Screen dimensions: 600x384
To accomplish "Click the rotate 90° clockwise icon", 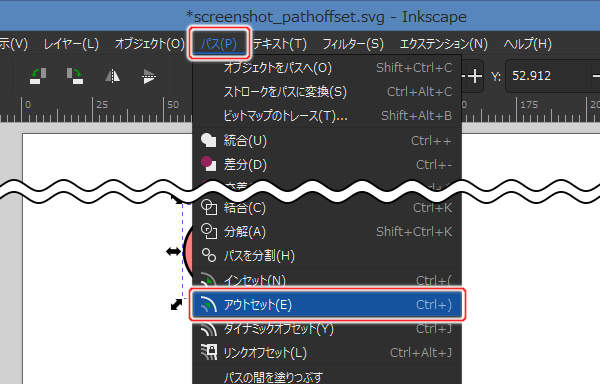I will point(74,76).
